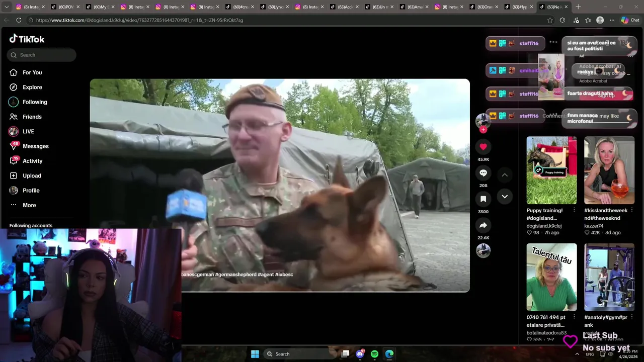
Task: Click the playing video area
Action: [280, 185]
